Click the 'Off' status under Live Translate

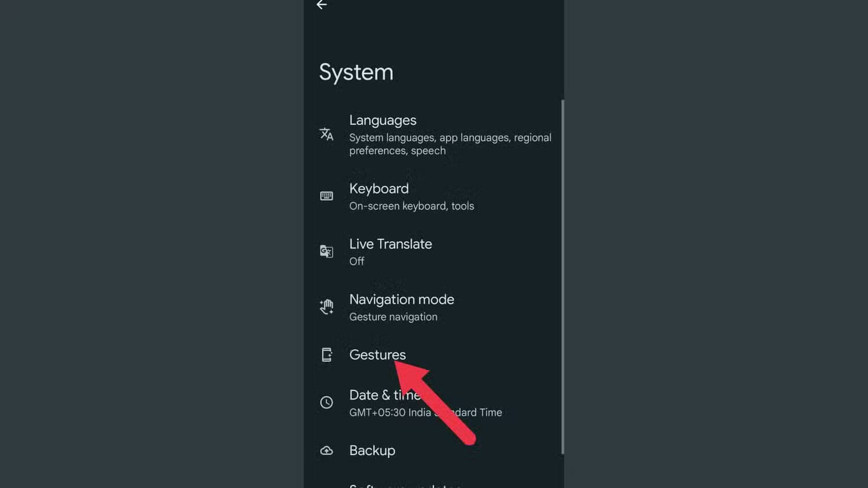tap(356, 261)
